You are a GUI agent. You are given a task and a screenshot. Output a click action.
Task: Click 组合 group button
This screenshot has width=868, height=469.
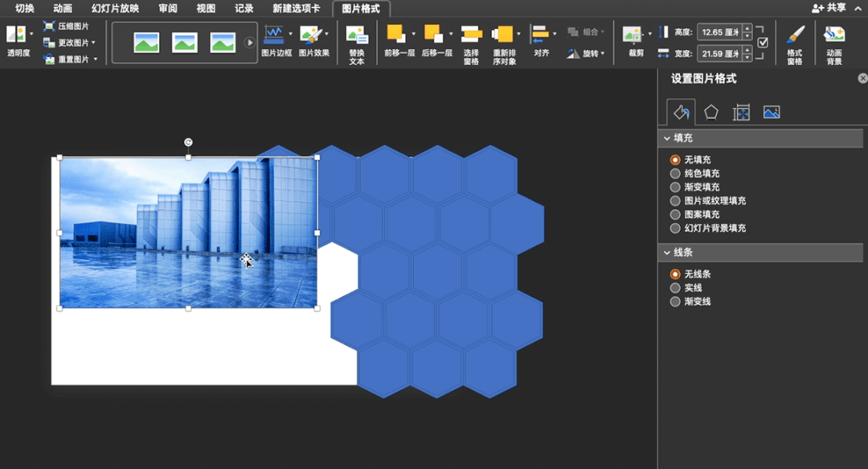click(586, 32)
